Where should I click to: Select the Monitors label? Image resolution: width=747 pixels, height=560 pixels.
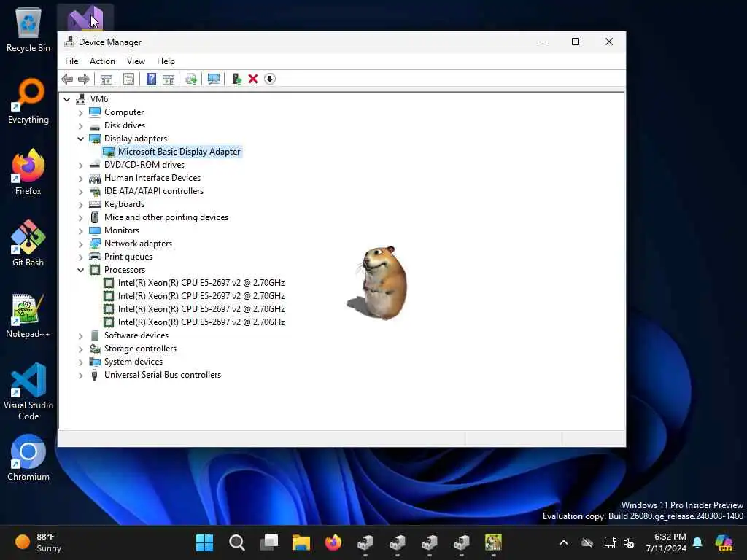coord(122,230)
